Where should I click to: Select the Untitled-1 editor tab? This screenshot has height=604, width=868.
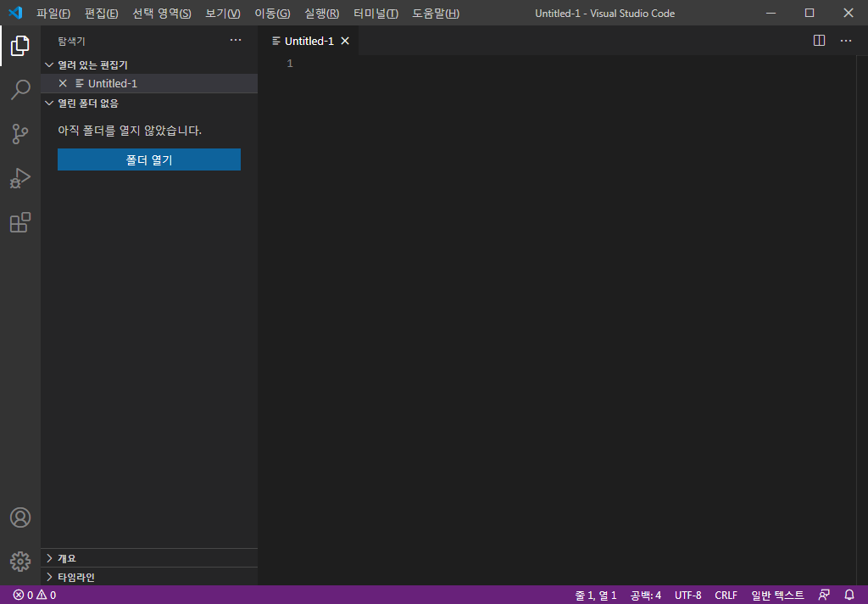coord(309,41)
